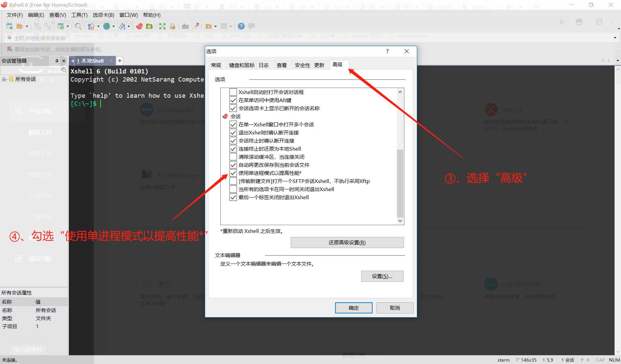Click the 设置(S)... button
621x364 pixels.
coord(382,276)
